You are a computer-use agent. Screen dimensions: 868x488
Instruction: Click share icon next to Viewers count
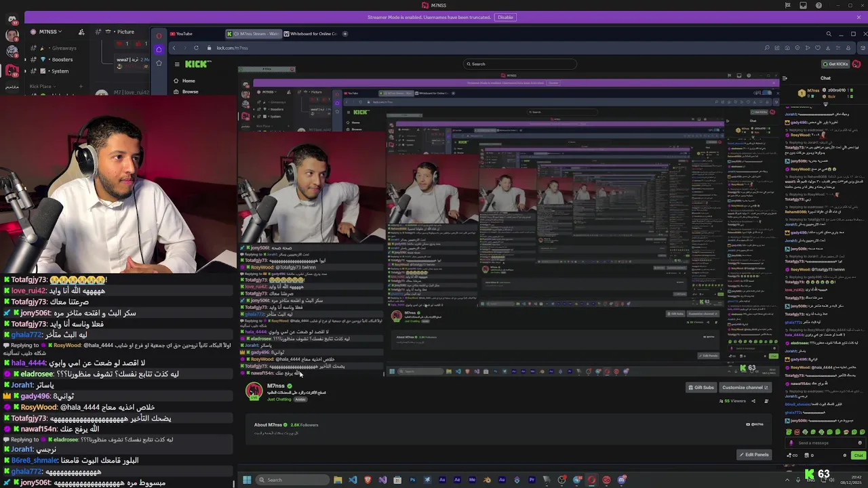coord(753,401)
